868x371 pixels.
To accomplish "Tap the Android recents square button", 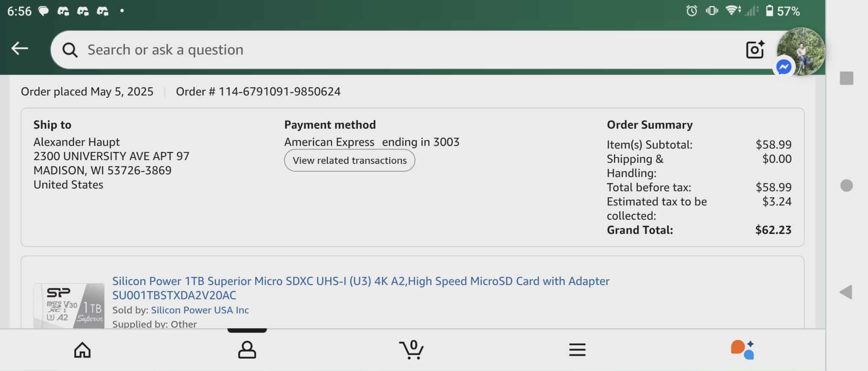I will coord(846,78).
